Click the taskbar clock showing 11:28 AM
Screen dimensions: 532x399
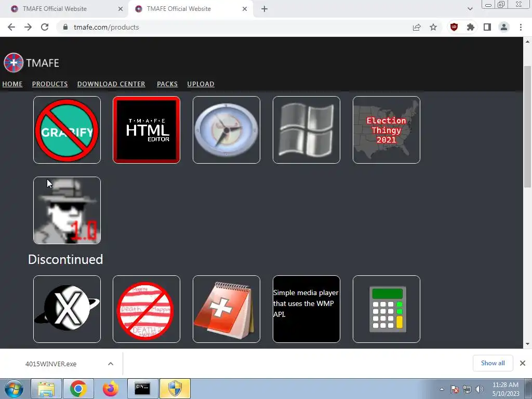(506, 389)
